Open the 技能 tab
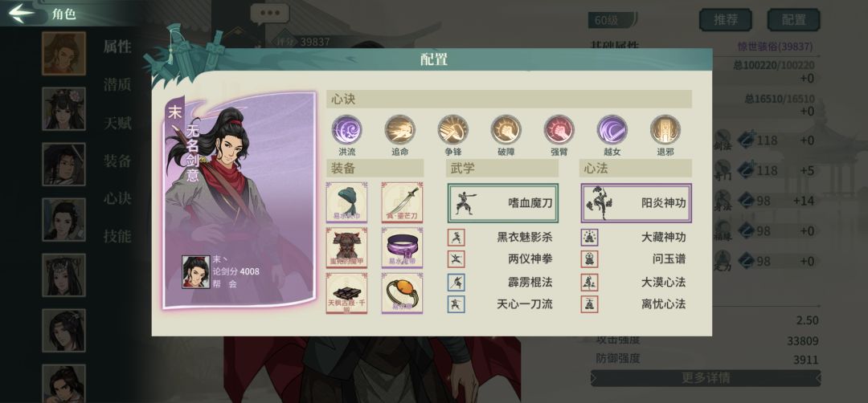Image resolution: width=868 pixels, height=403 pixels. 117,237
